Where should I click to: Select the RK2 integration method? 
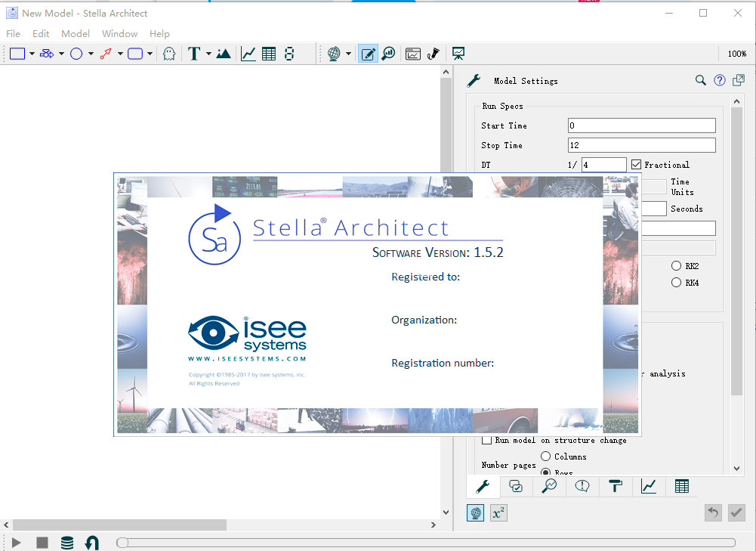point(677,266)
